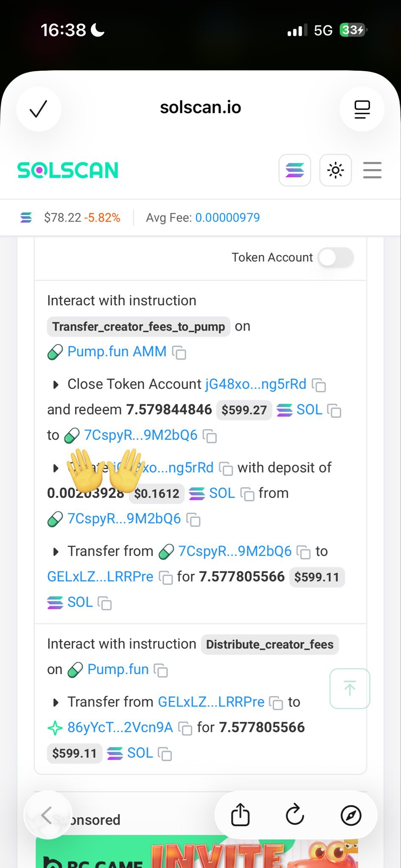This screenshot has height=868, width=401.
Task: Open the 86yYcT...2Vcn9A account link
Action: pyautogui.click(x=120, y=728)
